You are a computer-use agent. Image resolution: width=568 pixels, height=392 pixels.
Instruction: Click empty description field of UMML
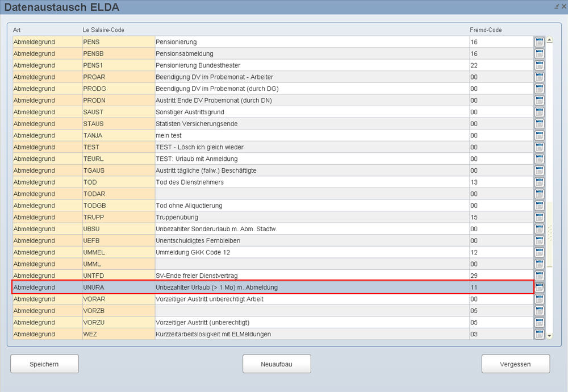312,264
